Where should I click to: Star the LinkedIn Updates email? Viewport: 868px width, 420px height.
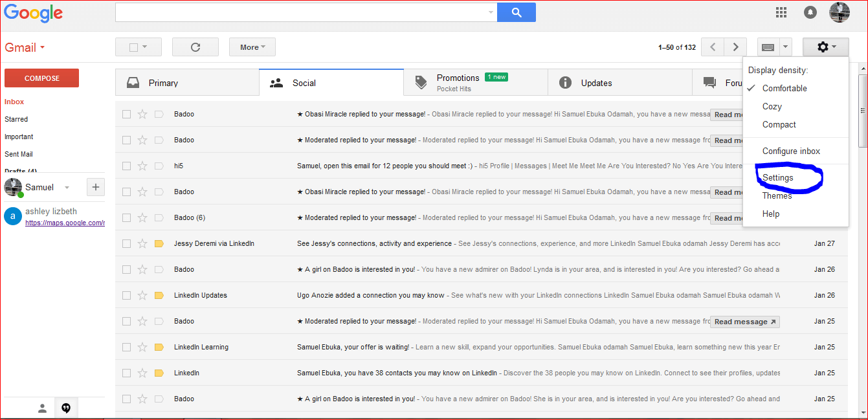pos(142,295)
